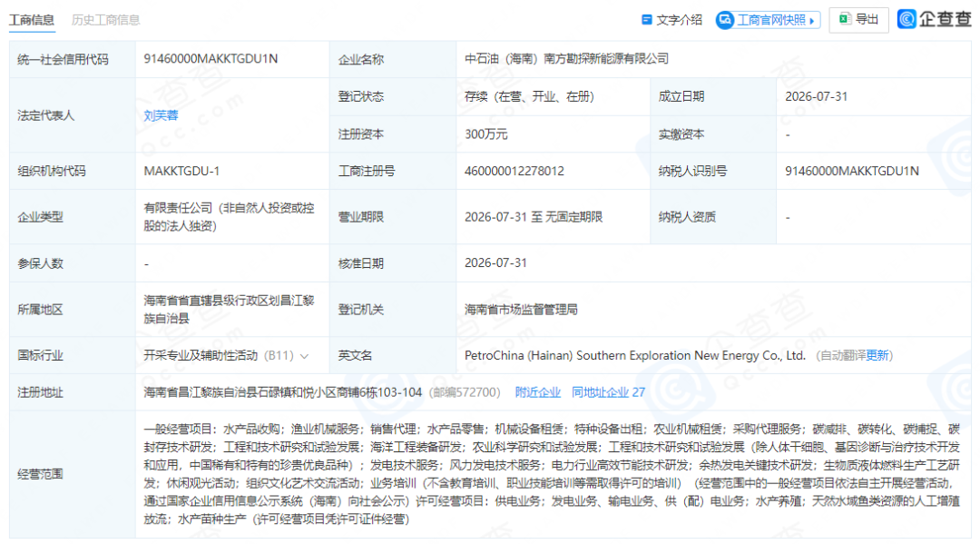Click registered capital value 300万元
The width and height of the screenshot is (980, 544).
tap(485, 134)
